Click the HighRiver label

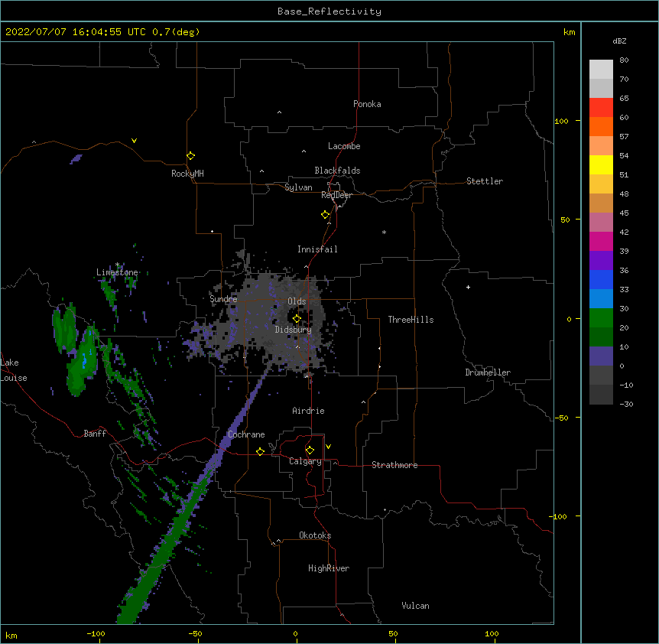point(329,568)
